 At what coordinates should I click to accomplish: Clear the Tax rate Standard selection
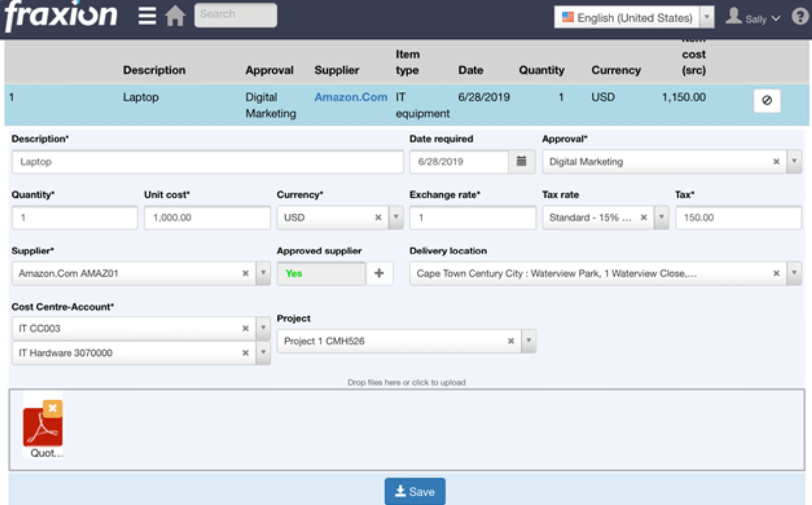(x=643, y=217)
